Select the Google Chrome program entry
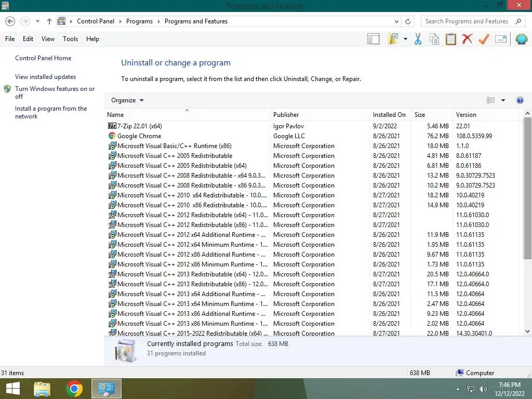 (313, 136)
